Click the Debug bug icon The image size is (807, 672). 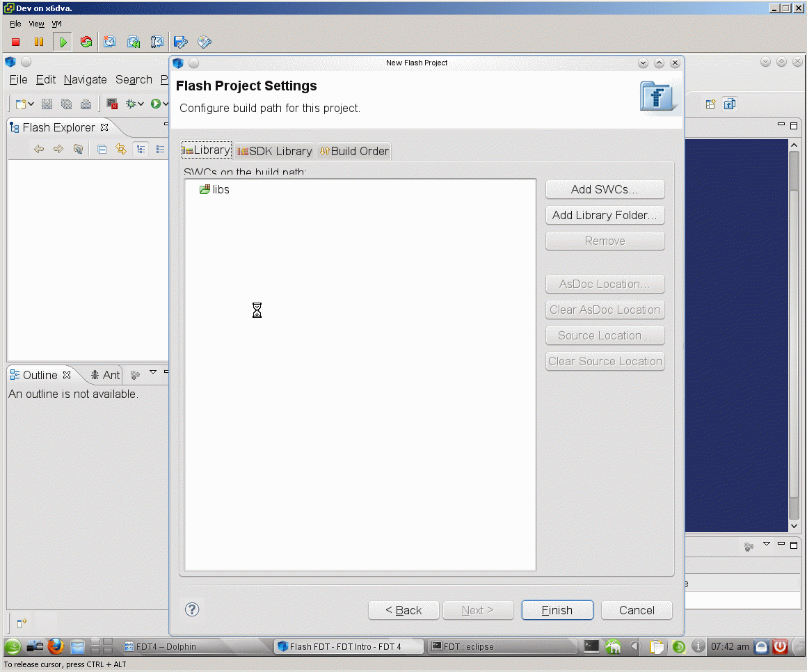click(131, 104)
